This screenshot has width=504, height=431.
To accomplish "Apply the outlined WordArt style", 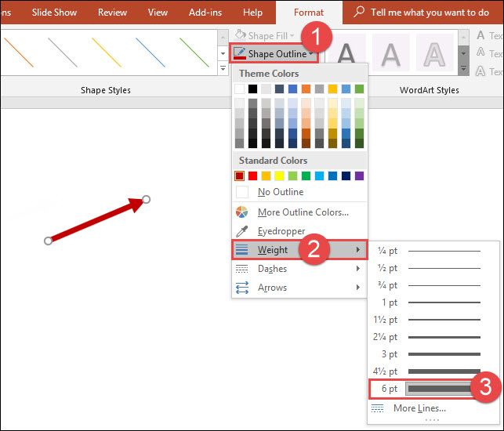I will (x=434, y=53).
